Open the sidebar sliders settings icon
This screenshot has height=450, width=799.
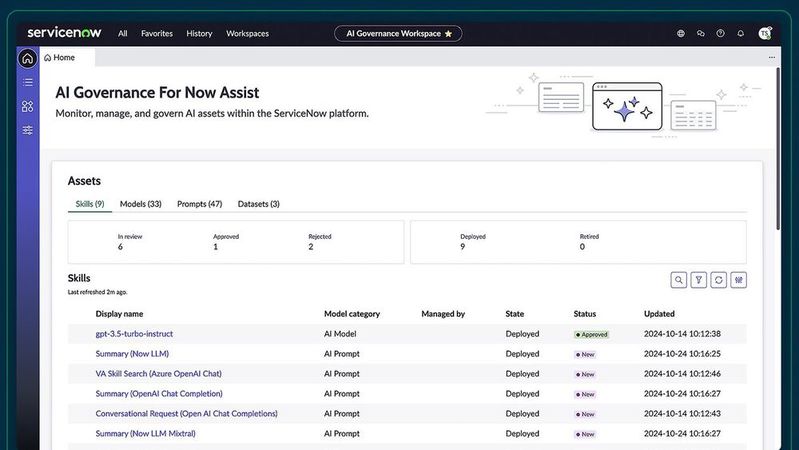click(28, 130)
